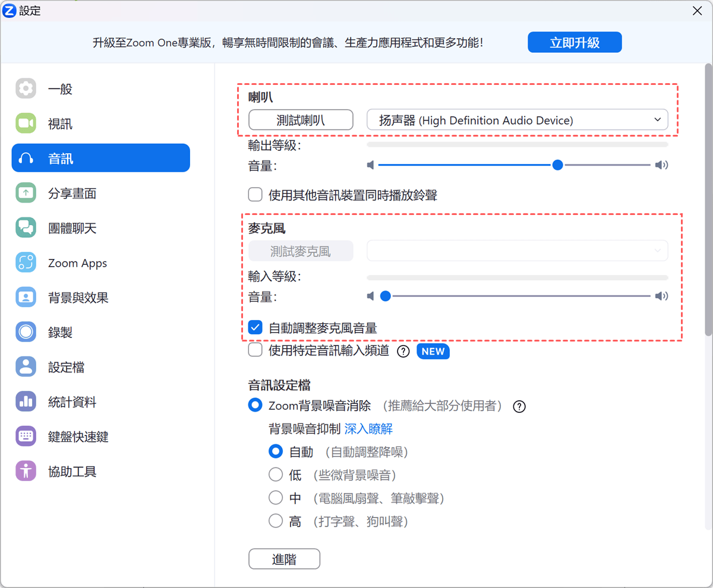Open the Zoom Apps tab label
The image size is (713, 588).
click(x=78, y=263)
